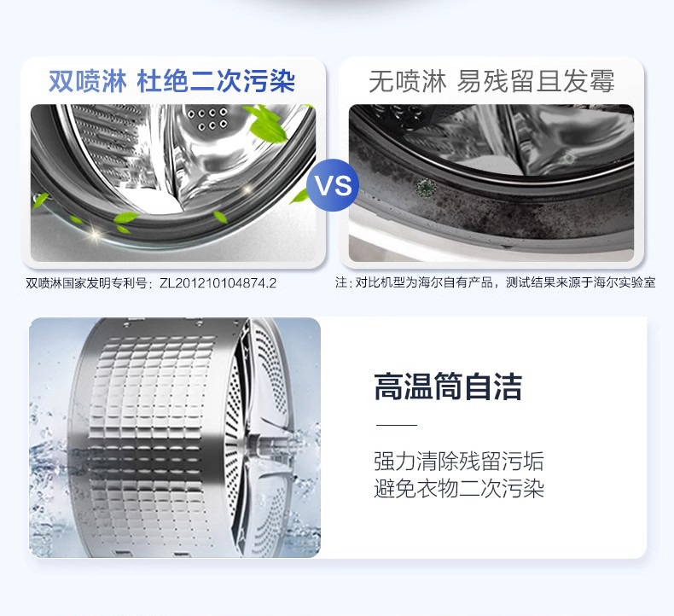This screenshot has height=616, width=674.
Task: Click the spray nozzle holes inside clean drum
Action: (207, 119)
